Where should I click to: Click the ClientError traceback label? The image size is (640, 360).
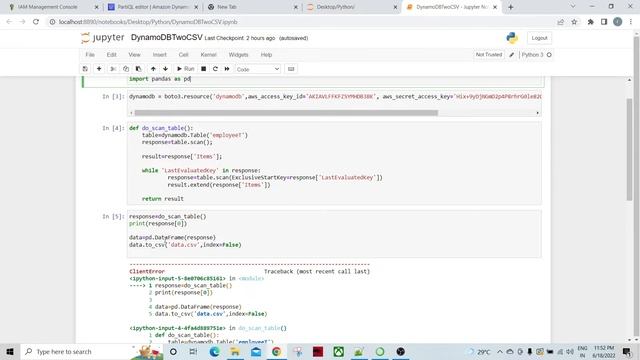point(147,271)
